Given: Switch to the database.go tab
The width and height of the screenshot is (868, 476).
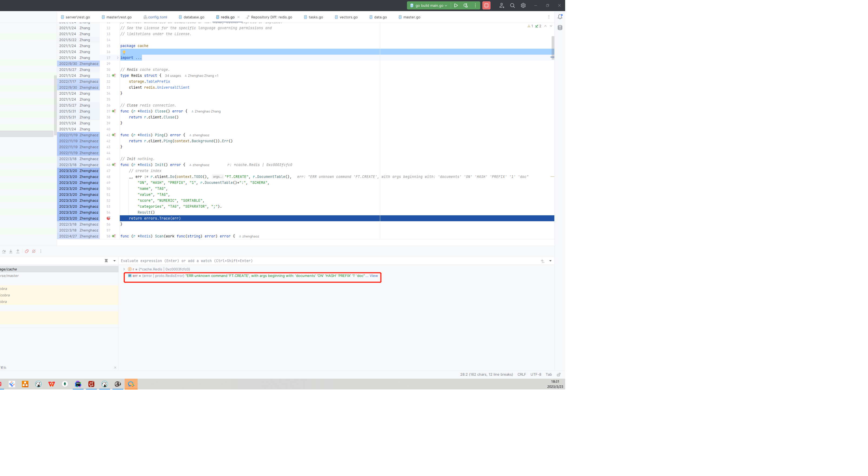Looking at the screenshot, I should click(x=194, y=17).
